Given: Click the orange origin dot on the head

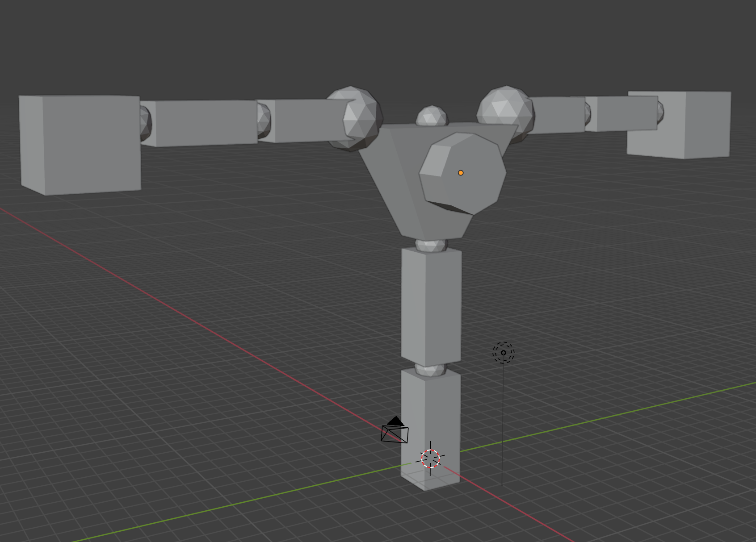Looking at the screenshot, I should pyautogui.click(x=461, y=173).
